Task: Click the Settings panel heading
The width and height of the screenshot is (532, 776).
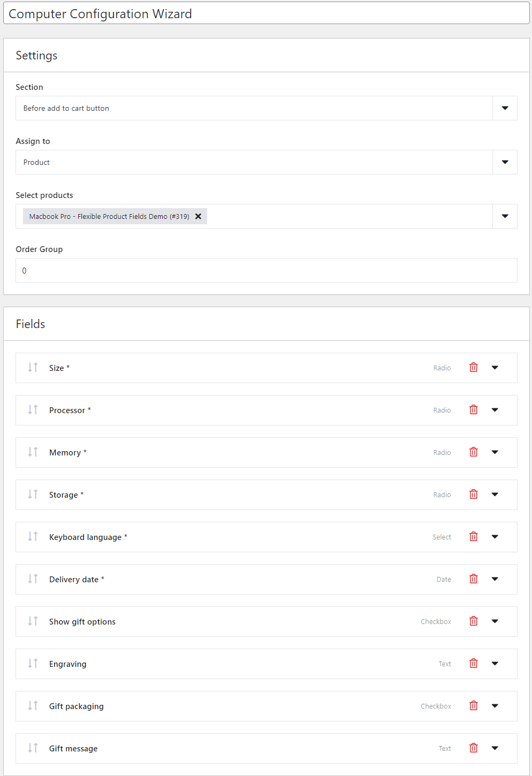Action: coord(36,56)
